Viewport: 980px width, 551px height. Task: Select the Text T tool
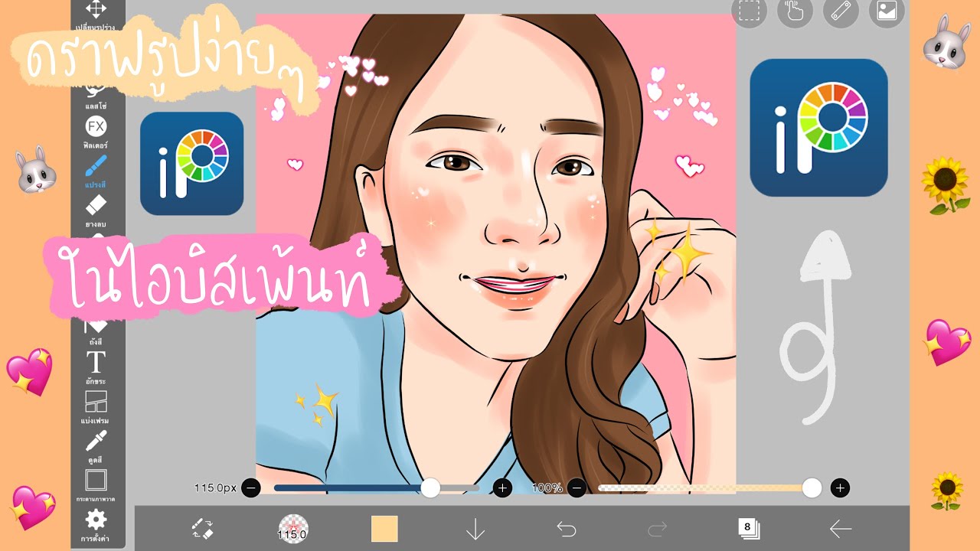point(96,361)
